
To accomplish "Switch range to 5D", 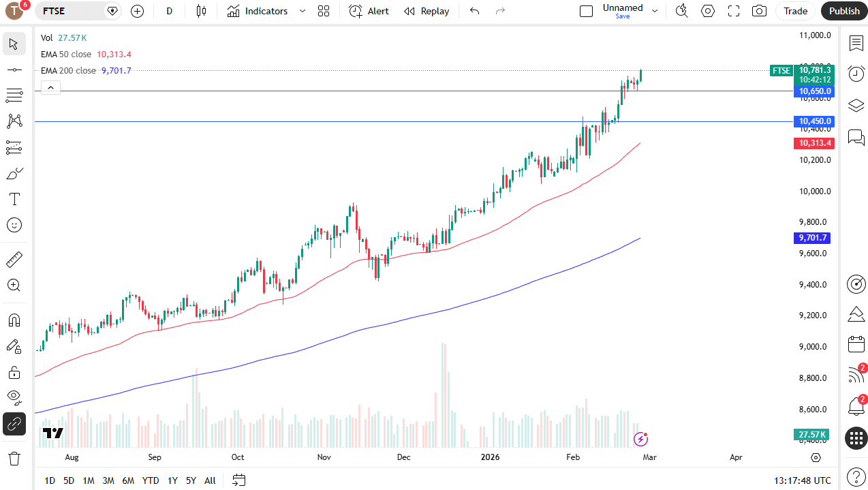I will point(69,480).
